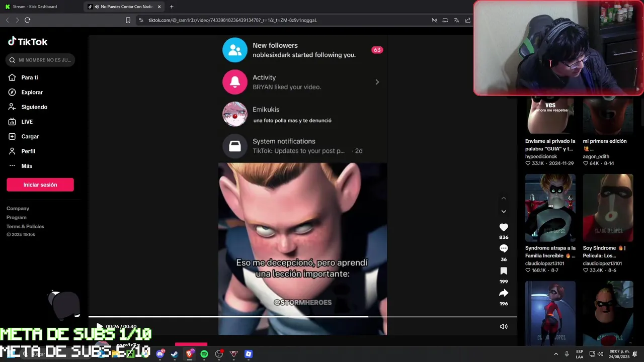This screenshot has height=362, width=644.
Task: Open the claudiolopez13101 profile under Syndrome atrapa
Action: point(545,263)
